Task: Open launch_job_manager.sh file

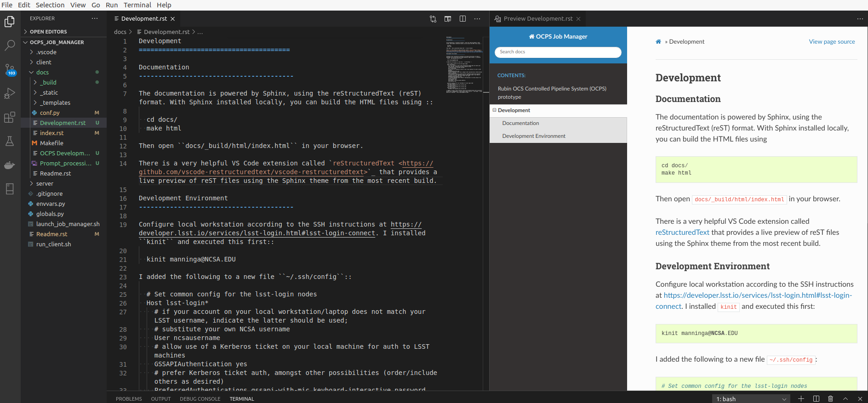Action: click(x=63, y=224)
